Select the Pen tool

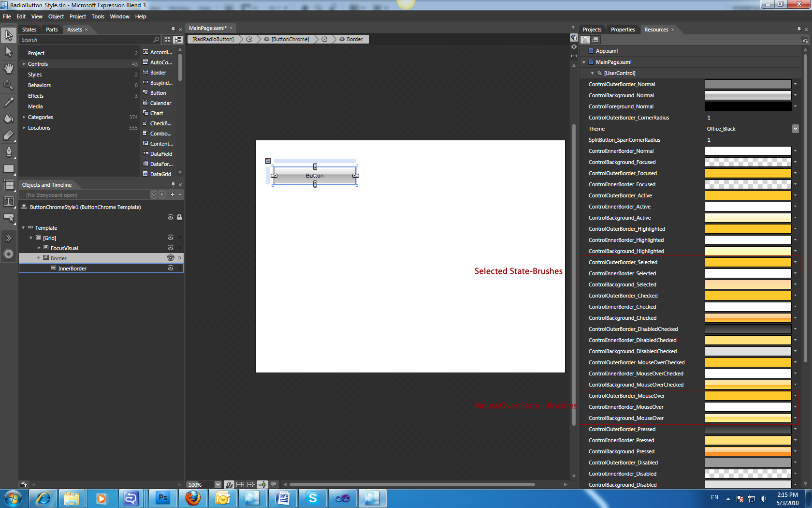click(x=9, y=152)
